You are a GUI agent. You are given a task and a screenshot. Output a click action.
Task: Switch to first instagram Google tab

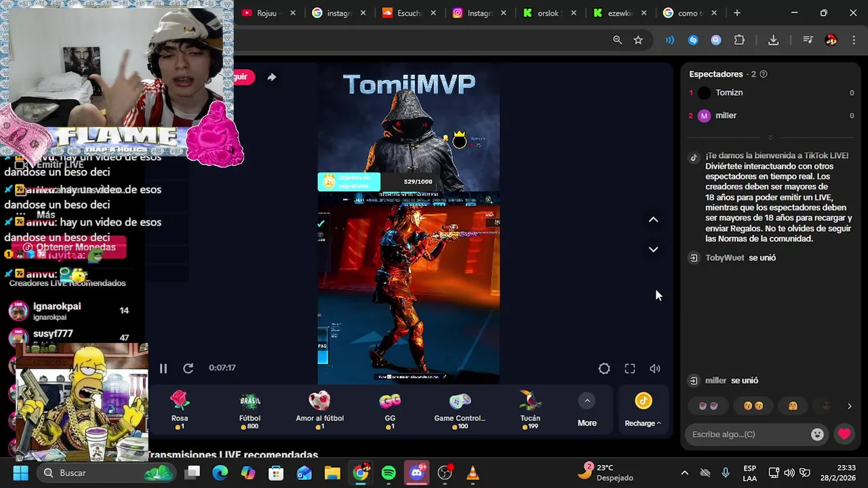[338, 13]
